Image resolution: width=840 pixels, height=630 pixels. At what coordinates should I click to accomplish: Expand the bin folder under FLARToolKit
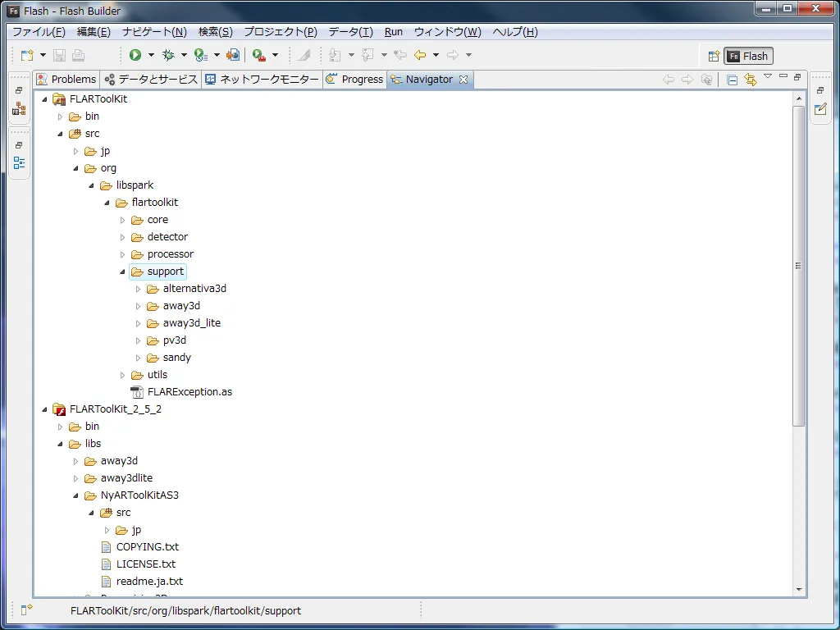(60, 116)
